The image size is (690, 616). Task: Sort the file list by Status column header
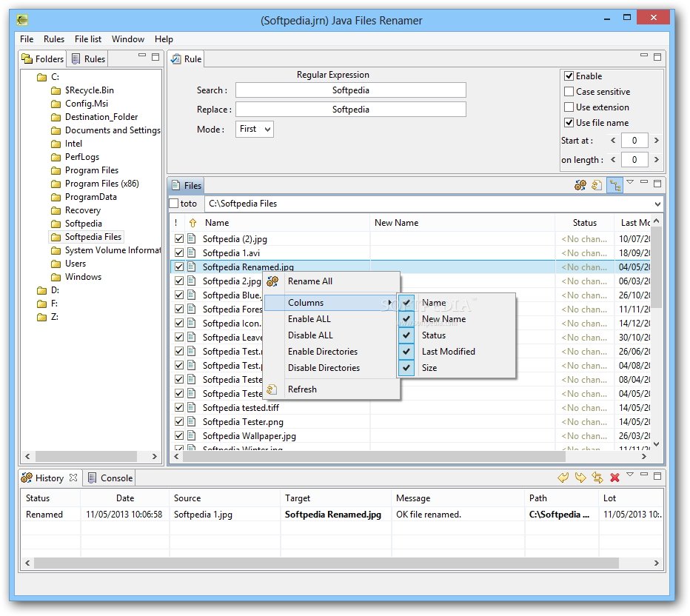[x=584, y=223]
